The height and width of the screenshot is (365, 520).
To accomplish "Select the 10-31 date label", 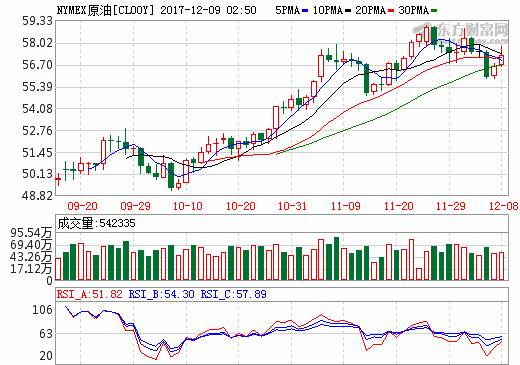I will (x=292, y=206).
